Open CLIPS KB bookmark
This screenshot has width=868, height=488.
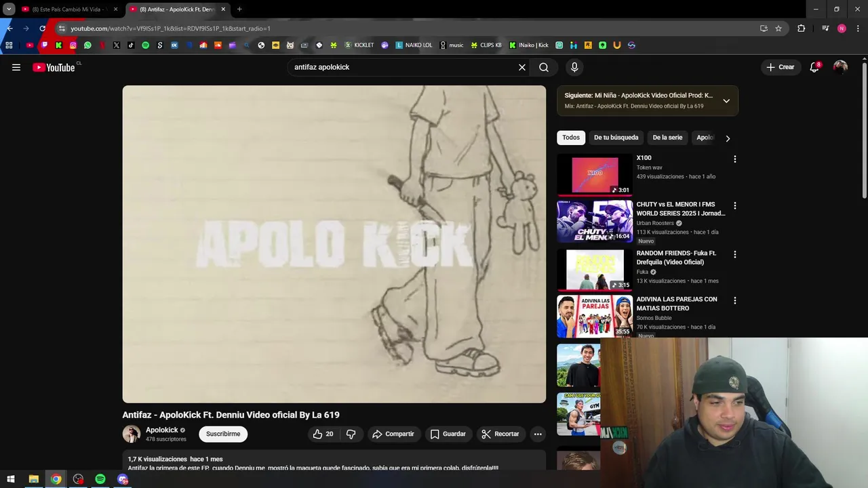click(486, 45)
